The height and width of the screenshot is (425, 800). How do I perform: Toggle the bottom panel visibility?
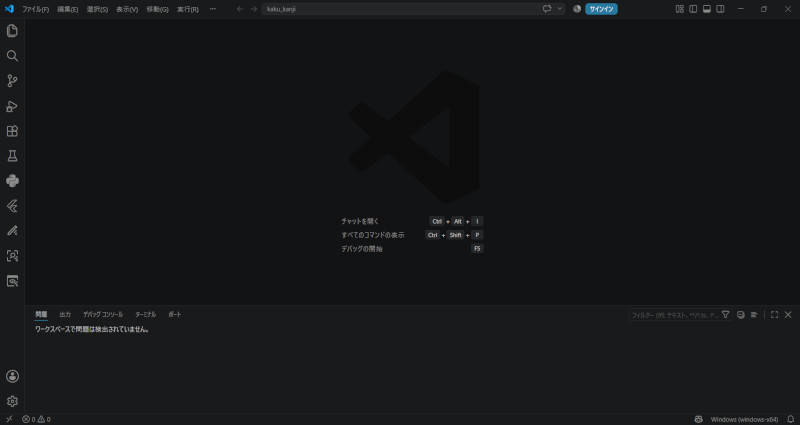pos(707,9)
